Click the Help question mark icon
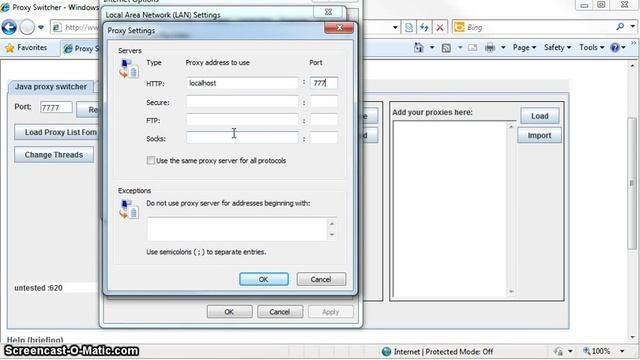The width and height of the screenshot is (640, 360). click(615, 48)
